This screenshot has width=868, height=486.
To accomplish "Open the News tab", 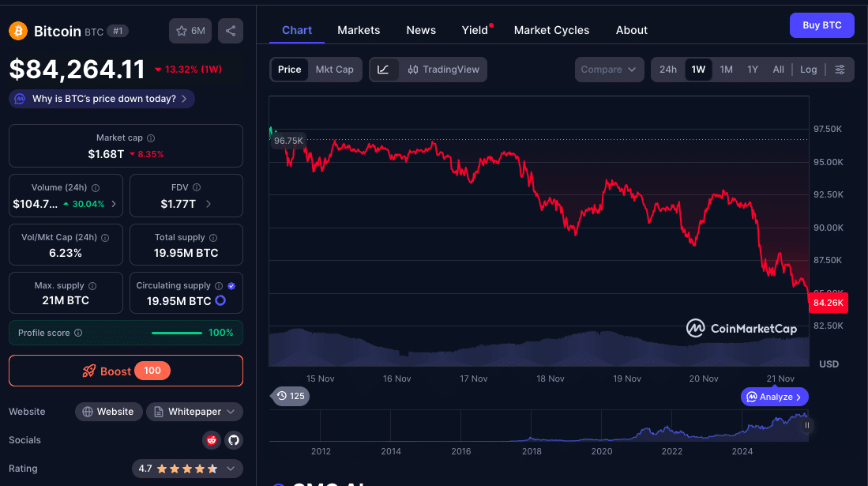I will (x=420, y=30).
